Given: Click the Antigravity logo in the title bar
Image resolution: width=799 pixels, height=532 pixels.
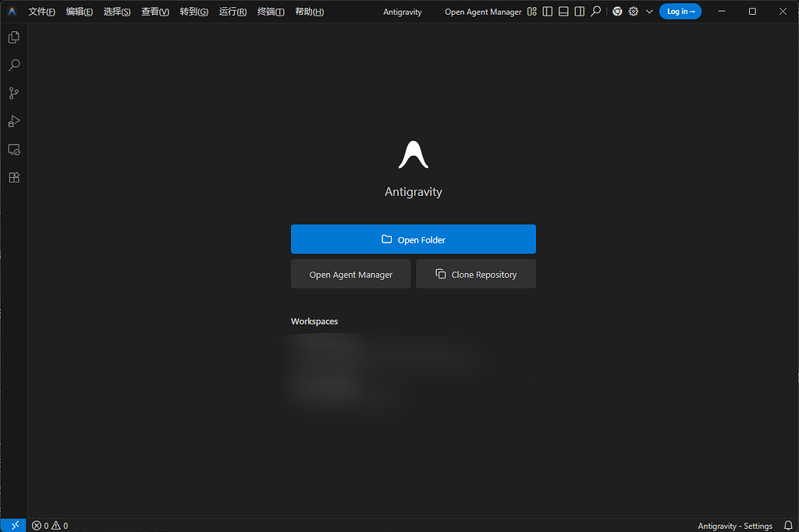Looking at the screenshot, I should pos(12,11).
